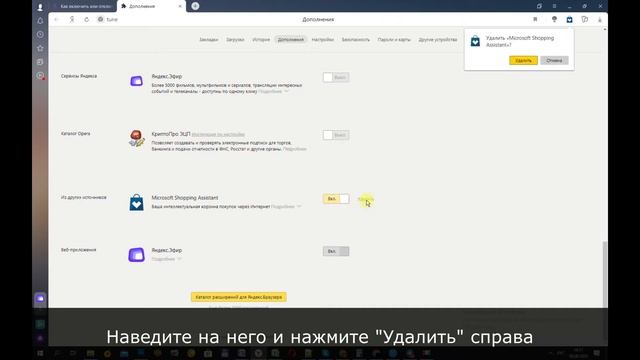This screenshot has width=640, height=360.
Task: Click the Сервисы Яндекса label
Action: [79, 76]
